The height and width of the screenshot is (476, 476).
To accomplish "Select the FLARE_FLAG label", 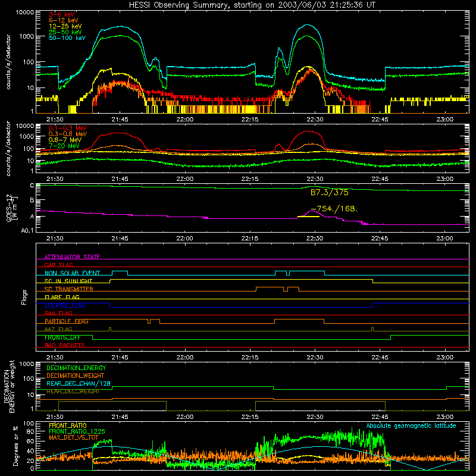I will [x=62, y=297].
